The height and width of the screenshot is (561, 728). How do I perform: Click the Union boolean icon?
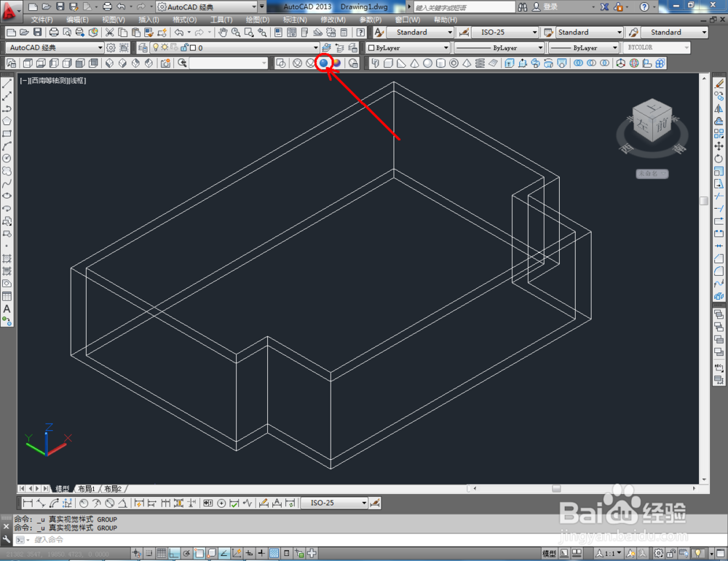tap(578, 63)
